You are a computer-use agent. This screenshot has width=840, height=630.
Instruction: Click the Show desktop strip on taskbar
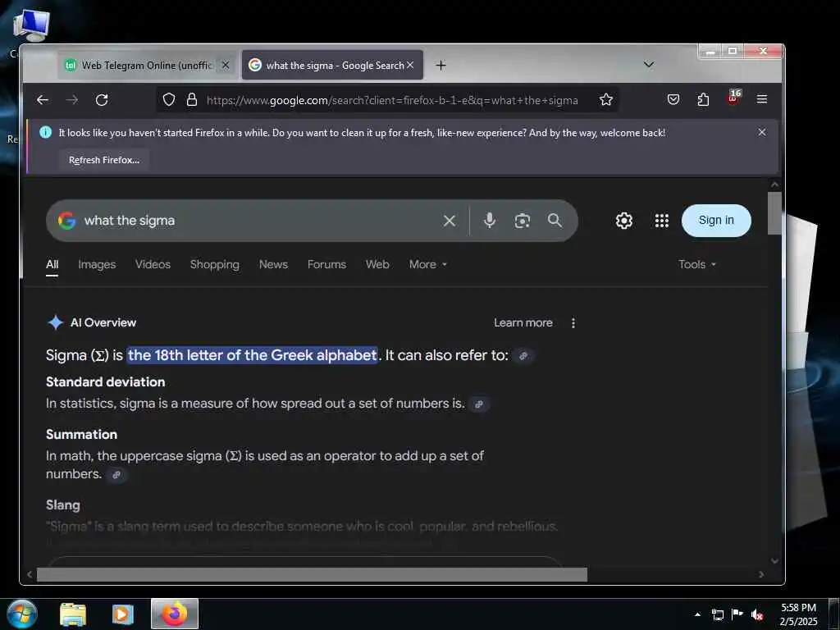click(834, 614)
